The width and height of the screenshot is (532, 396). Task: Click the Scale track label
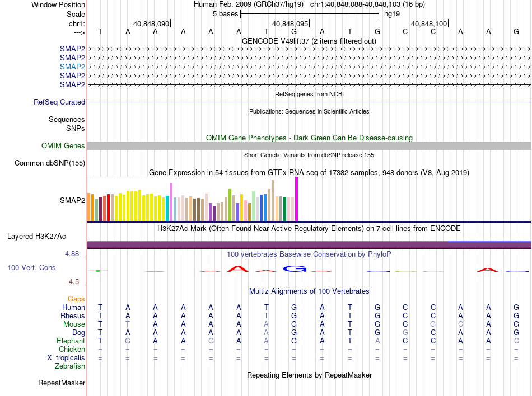point(76,14)
